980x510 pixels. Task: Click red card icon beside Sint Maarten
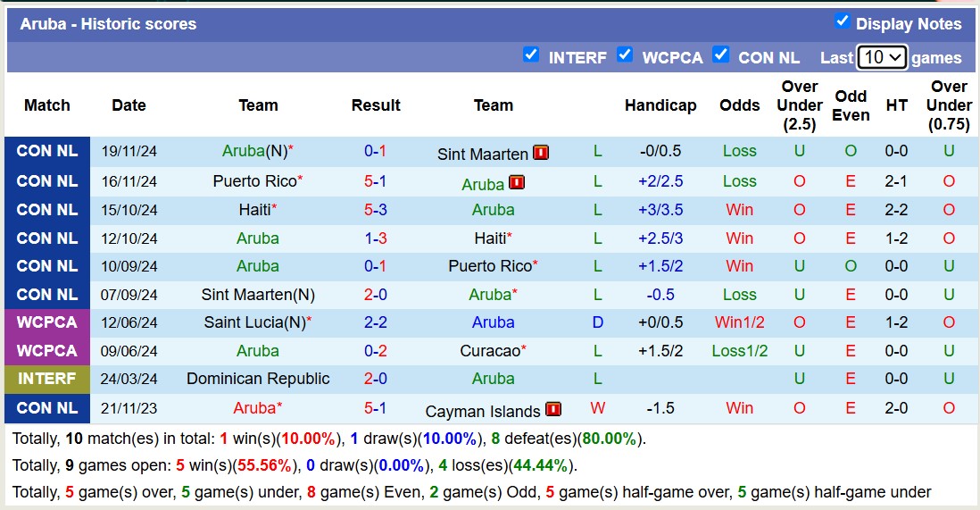(x=540, y=153)
